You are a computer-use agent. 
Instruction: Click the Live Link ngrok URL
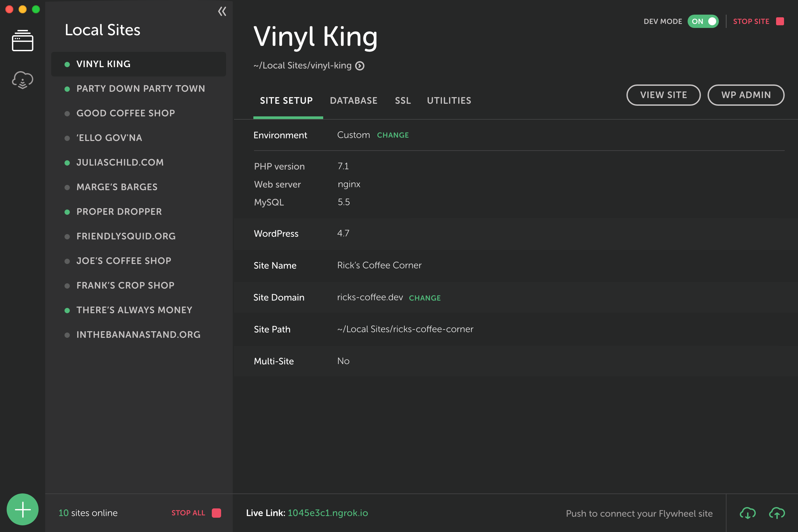click(327, 512)
